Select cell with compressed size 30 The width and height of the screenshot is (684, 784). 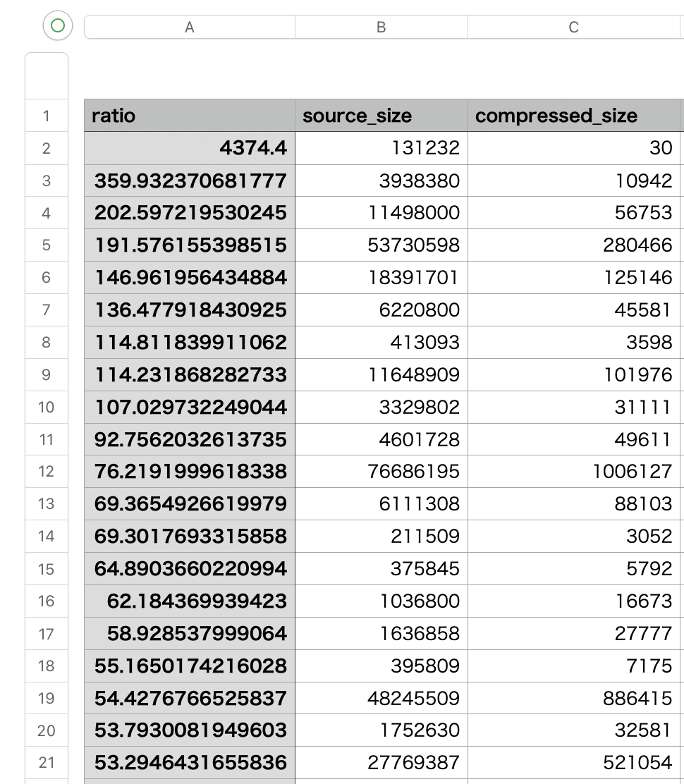574,148
